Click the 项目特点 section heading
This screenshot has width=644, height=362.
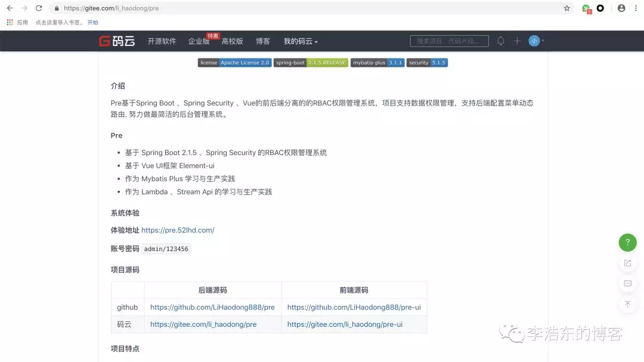[125, 348]
